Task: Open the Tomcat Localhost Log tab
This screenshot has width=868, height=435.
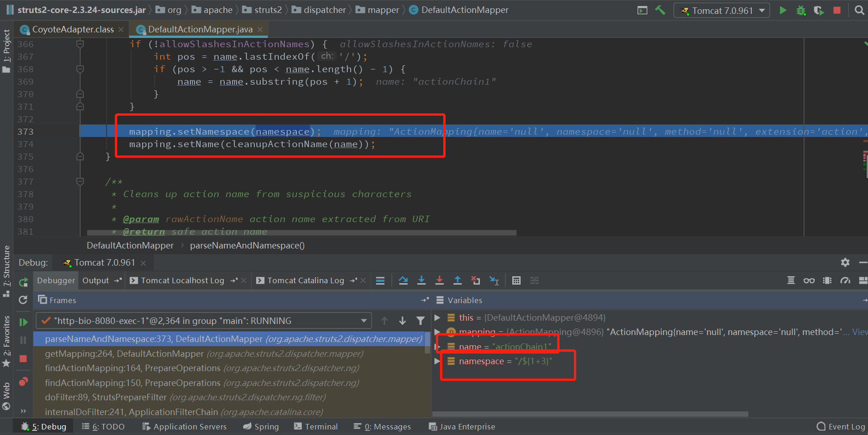Action: [182, 280]
